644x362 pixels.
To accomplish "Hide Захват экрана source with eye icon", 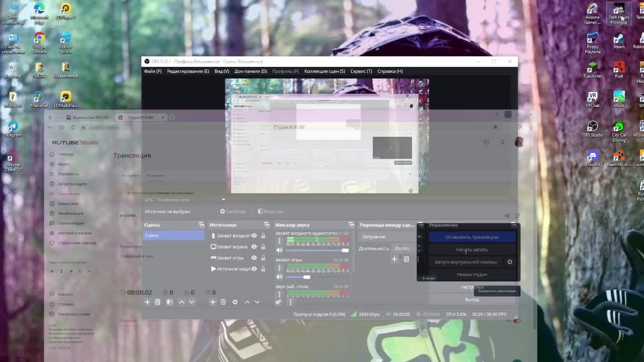I will click(x=254, y=246).
